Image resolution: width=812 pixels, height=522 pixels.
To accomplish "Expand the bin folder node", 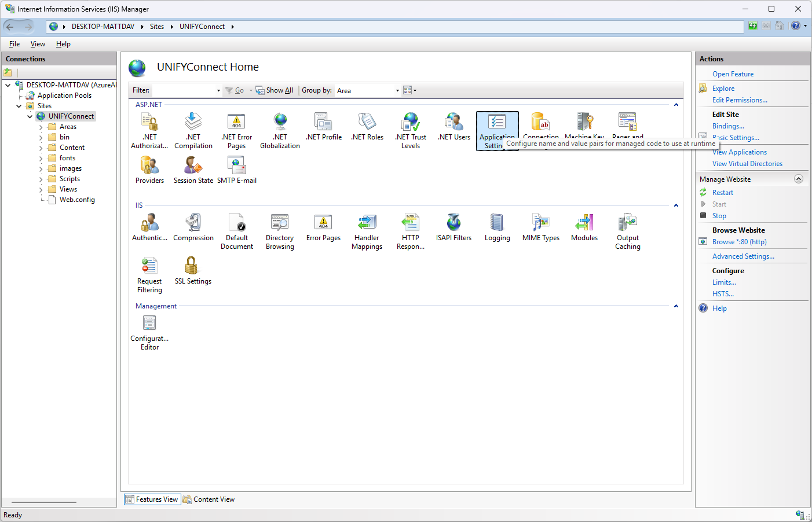I will coord(41,138).
